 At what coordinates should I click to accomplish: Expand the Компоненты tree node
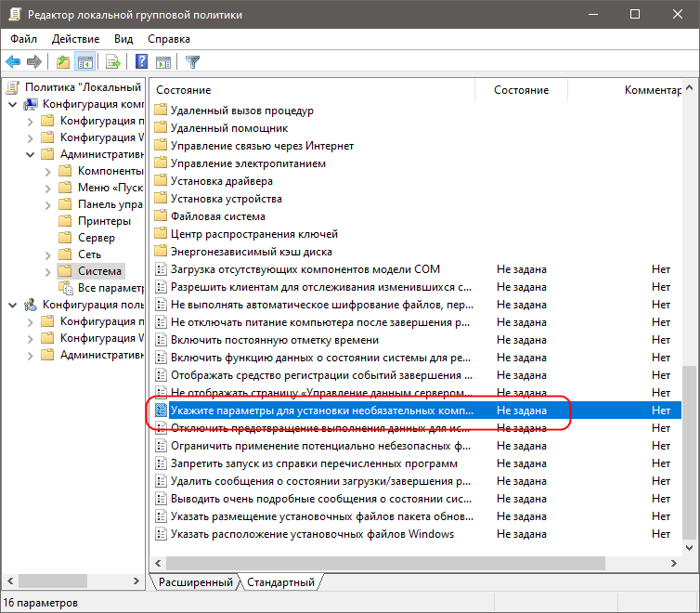click(48, 172)
